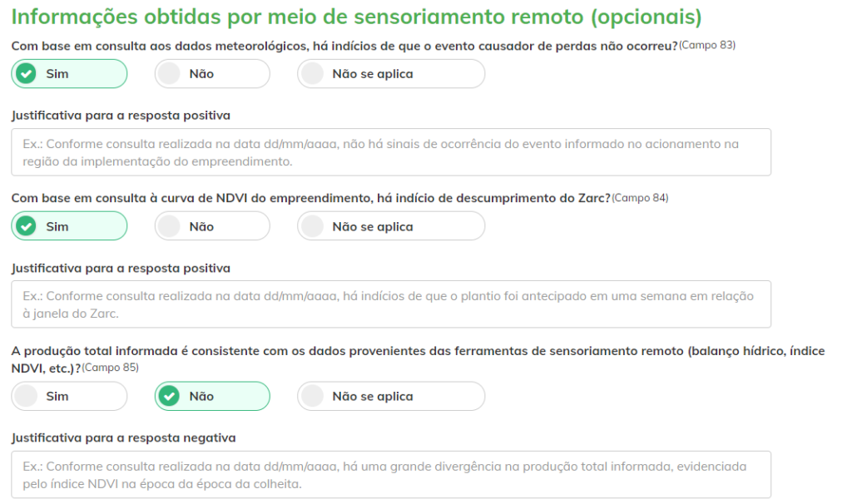Click the sensoriamento remoto section heading
The width and height of the screenshot is (852, 504).
(356, 17)
